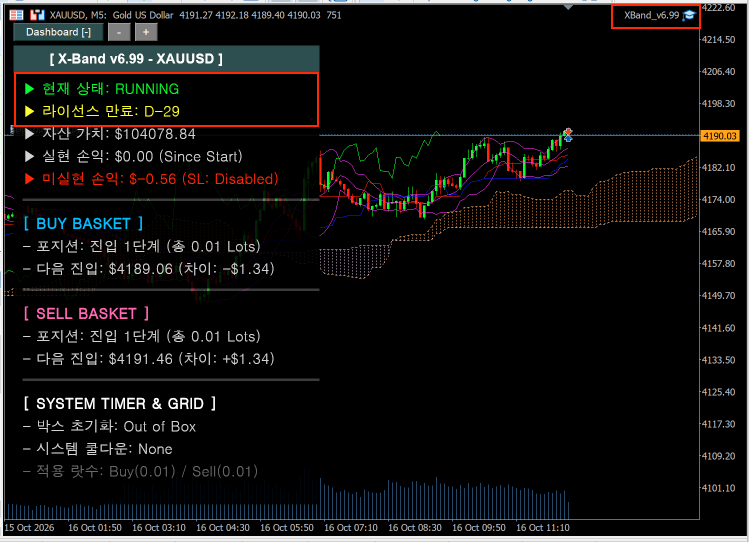This screenshot has height=542, width=749.
Task: Click the [ X-Band v6.99 - XAUUSD ] header
Action: click(166, 59)
